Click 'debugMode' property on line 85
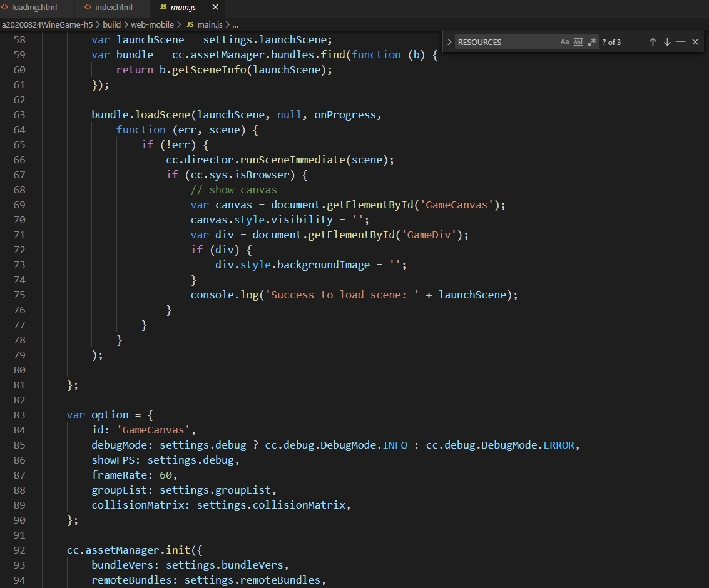This screenshot has width=709, height=588. pyautogui.click(x=120, y=445)
